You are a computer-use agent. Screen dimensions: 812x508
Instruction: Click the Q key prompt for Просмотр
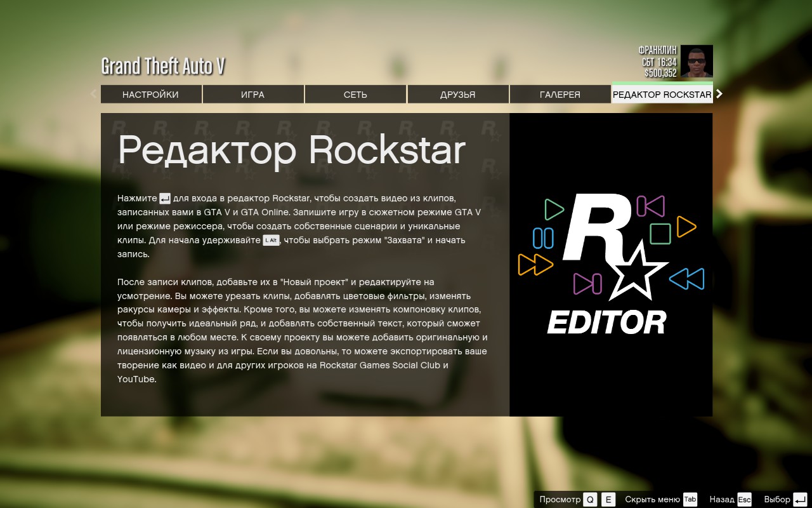591,500
